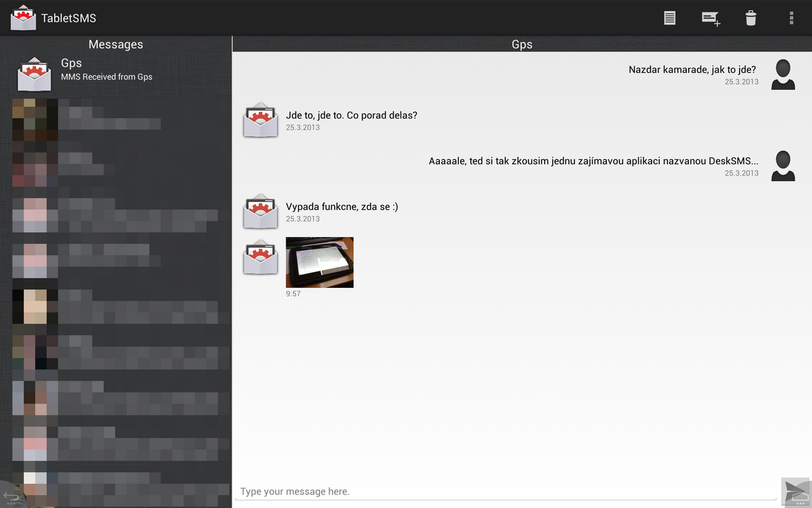Viewport: 812px width, 508px height.
Task: Delete conversation using the trash icon
Action: point(750,18)
